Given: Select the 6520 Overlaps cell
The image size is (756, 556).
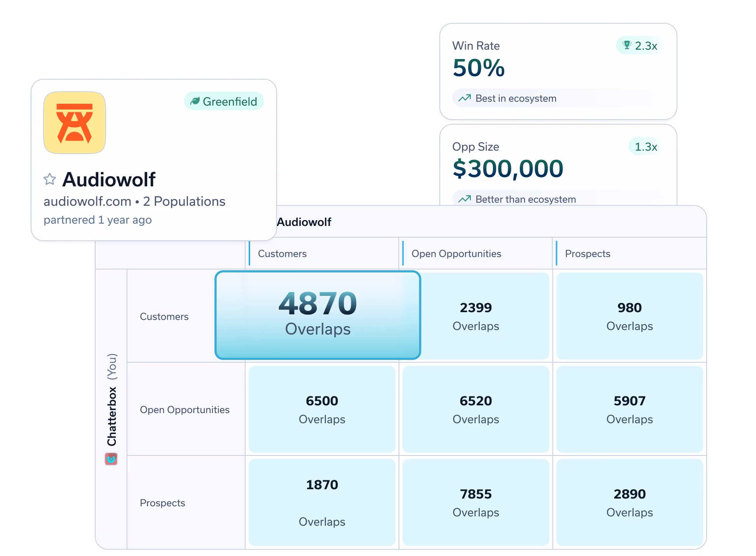Looking at the screenshot, I should point(476,409).
